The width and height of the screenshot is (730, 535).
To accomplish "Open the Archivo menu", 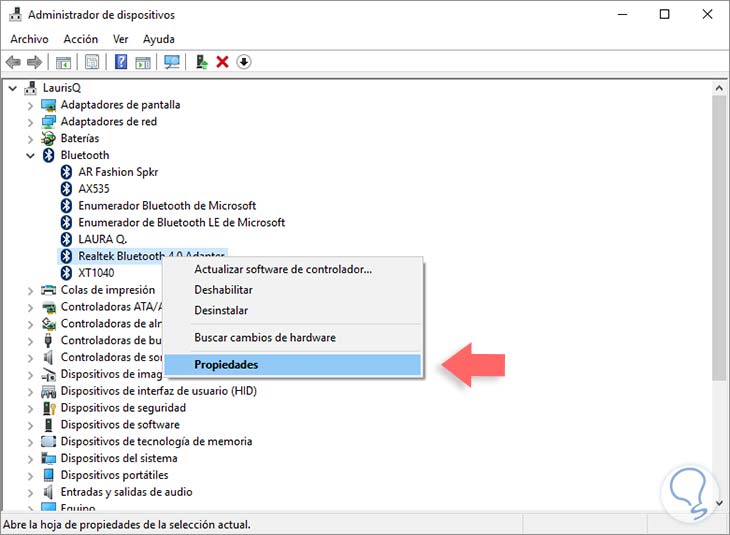I will (29, 39).
